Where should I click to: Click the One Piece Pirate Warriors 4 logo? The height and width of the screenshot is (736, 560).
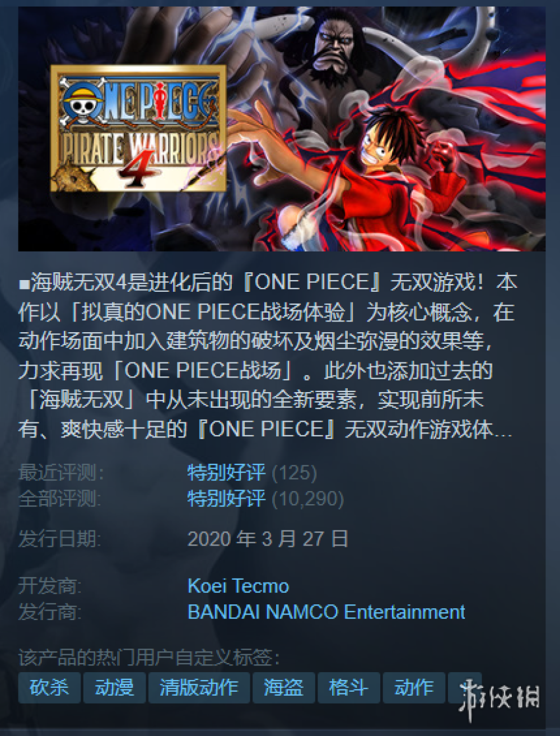tap(138, 128)
